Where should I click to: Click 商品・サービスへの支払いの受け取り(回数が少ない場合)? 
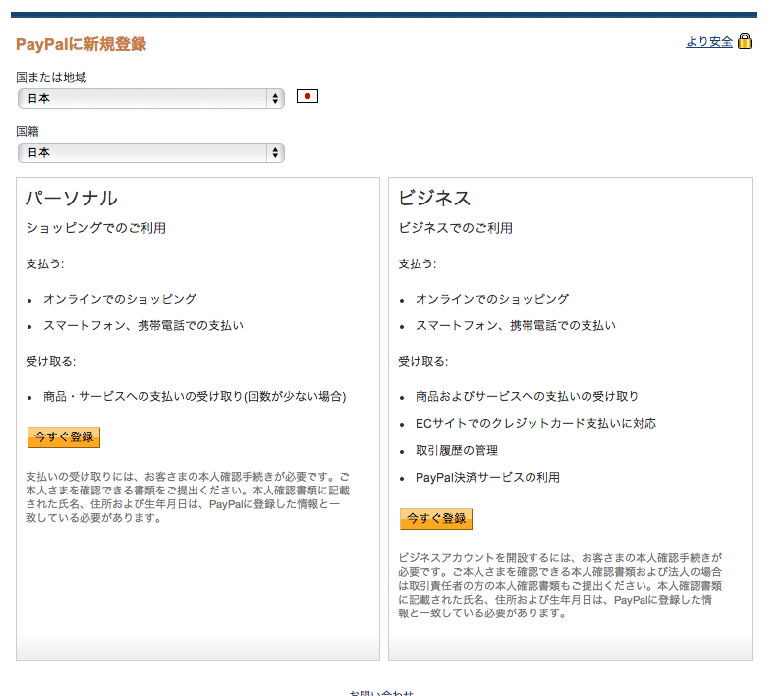tap(195, 397)
